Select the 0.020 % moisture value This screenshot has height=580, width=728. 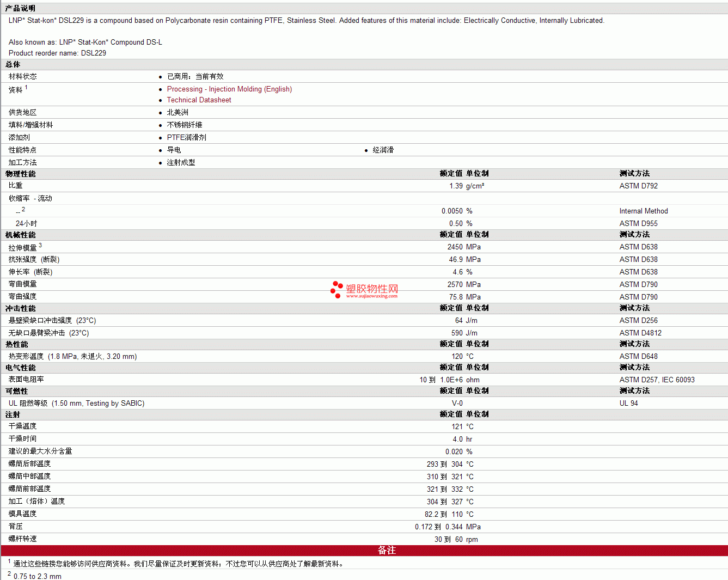pyautogui.click(x=458, y=452)
